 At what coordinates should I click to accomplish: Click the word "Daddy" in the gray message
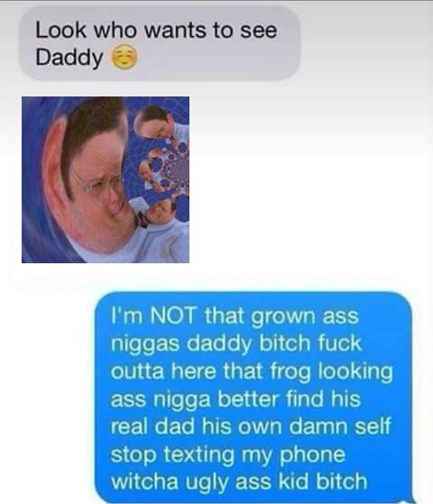[x=69, y=58]
